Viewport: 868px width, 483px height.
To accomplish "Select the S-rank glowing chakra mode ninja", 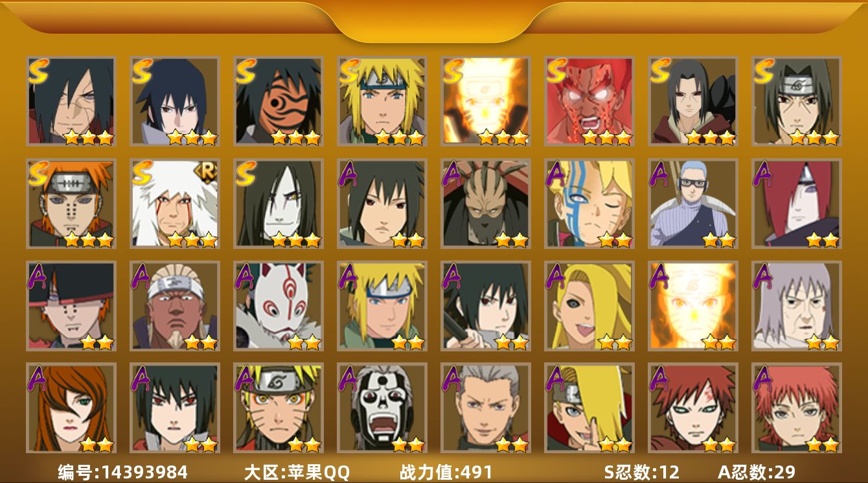I will tap(486, 101).
